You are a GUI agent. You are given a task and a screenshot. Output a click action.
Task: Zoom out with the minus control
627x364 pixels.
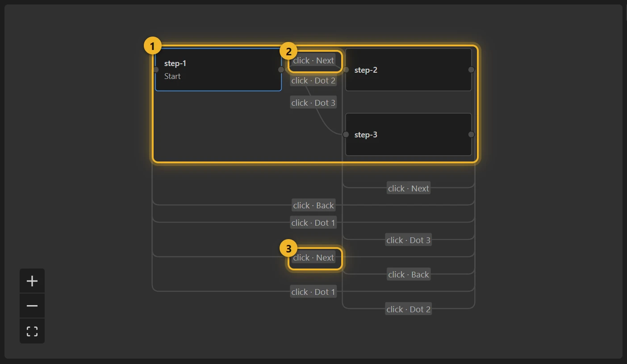[x=32, y=306]
